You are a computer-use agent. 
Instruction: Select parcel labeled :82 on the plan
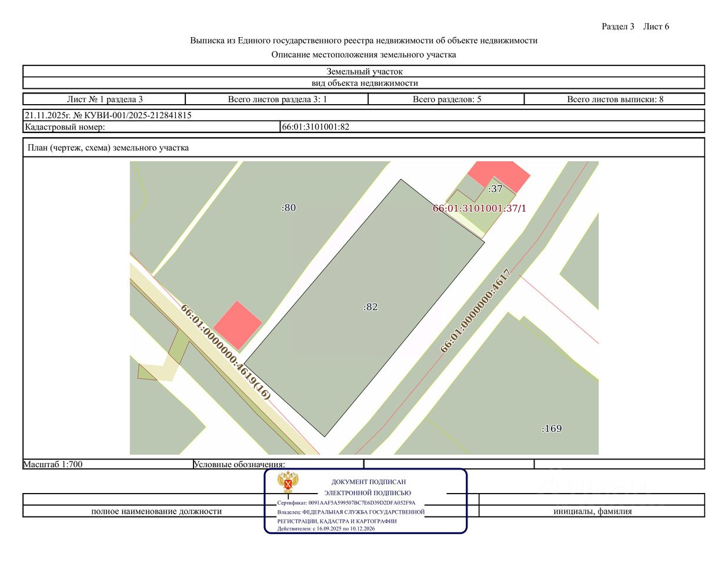click(364, 308)
